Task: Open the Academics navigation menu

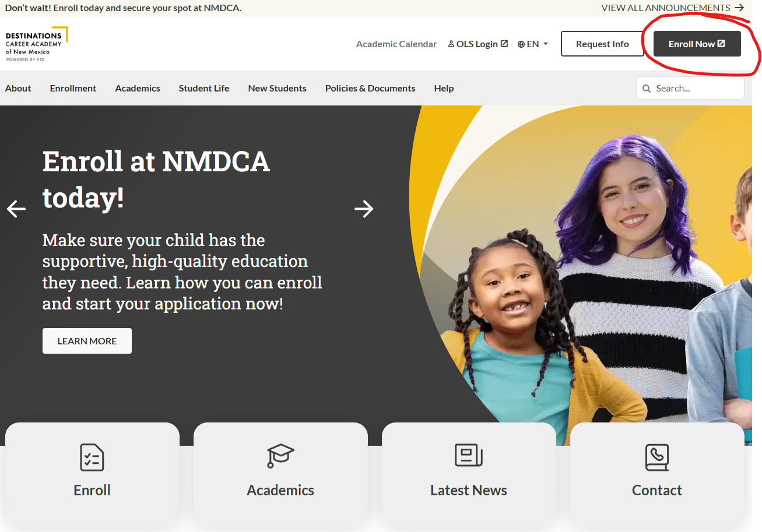Action: (138, 89)
